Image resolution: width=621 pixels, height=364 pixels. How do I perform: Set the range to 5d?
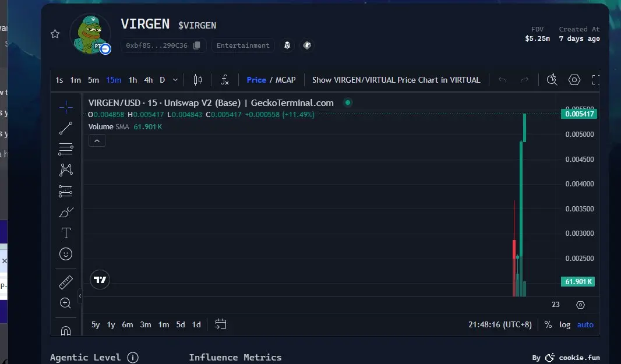[181, 325]
